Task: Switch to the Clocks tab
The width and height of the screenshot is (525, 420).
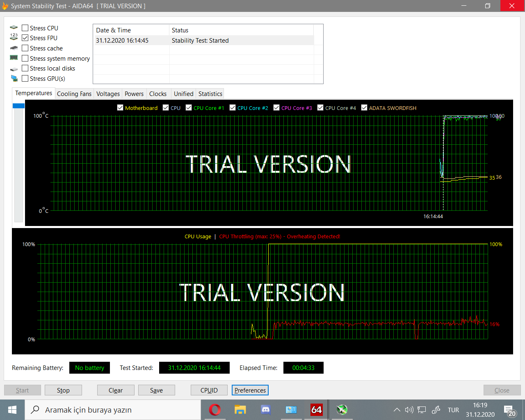Action: (x=158, y=94)
